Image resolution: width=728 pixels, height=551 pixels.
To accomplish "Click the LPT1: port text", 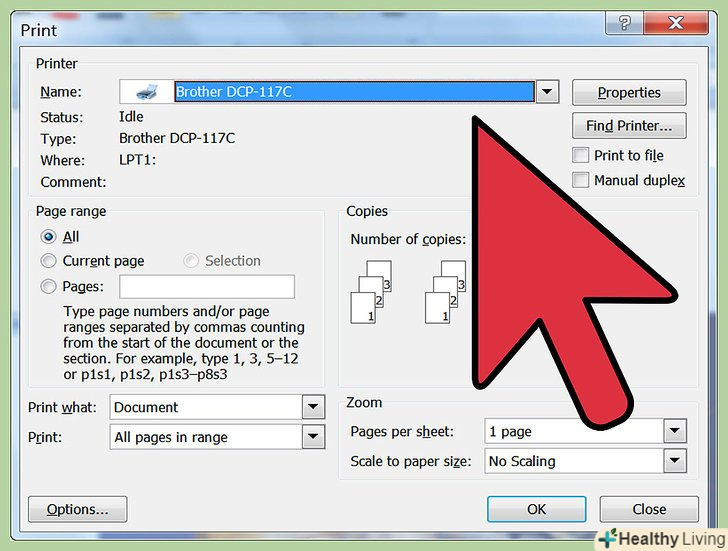I will click(137, 160).
